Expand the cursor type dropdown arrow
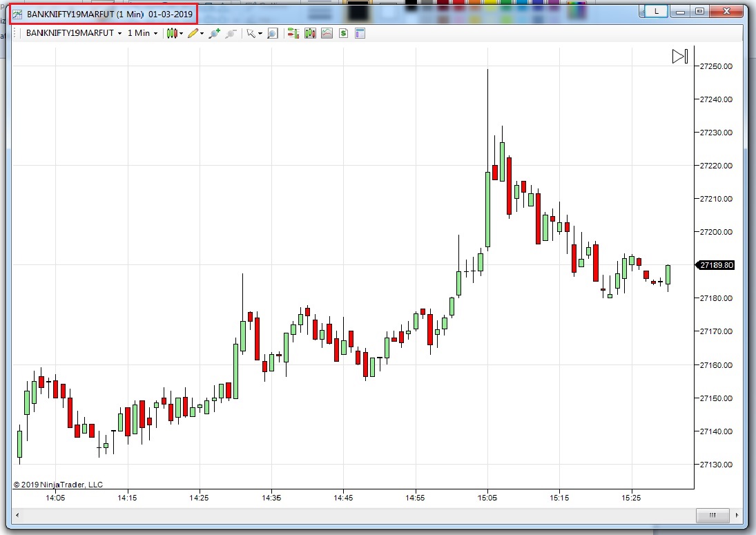The width and height of the screenshot is (756, 535). [260, 34]
